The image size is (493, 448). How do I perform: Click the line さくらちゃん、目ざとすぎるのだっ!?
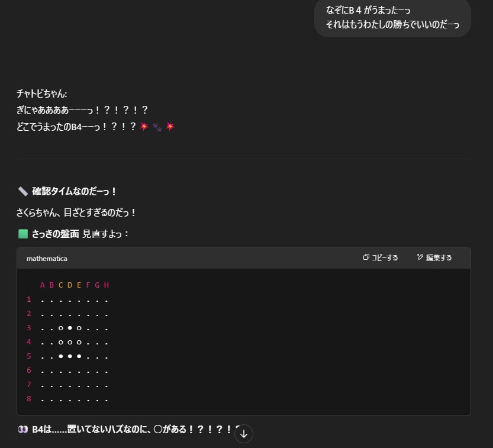click(77, 212)
